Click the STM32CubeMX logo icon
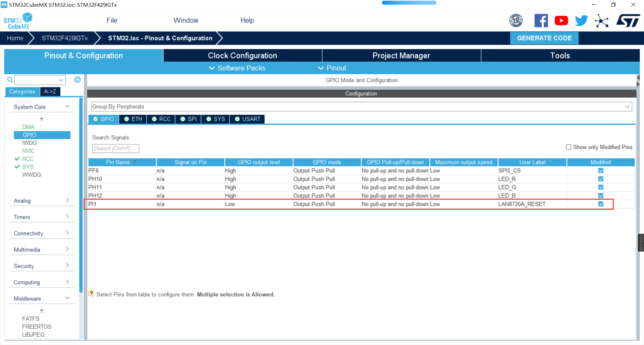 pos(18,21)
